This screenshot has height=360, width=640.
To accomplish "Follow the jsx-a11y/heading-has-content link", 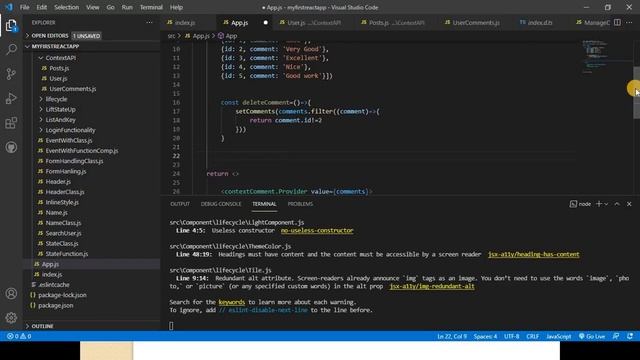I will pos(533,254).
